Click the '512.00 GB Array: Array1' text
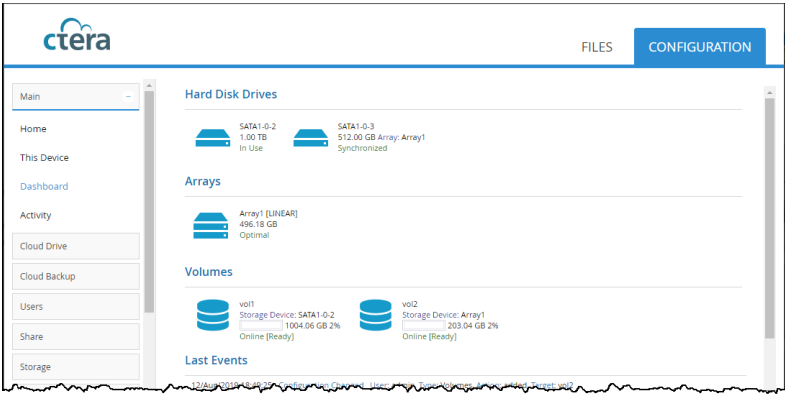Viewport: 787px width, 397px height. (x=381, y=137)
